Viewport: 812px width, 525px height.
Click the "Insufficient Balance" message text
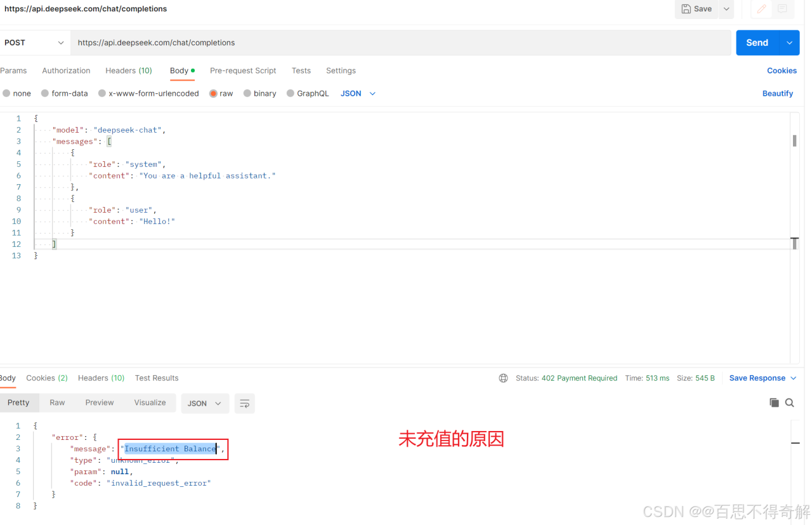[x=170, y=449]
